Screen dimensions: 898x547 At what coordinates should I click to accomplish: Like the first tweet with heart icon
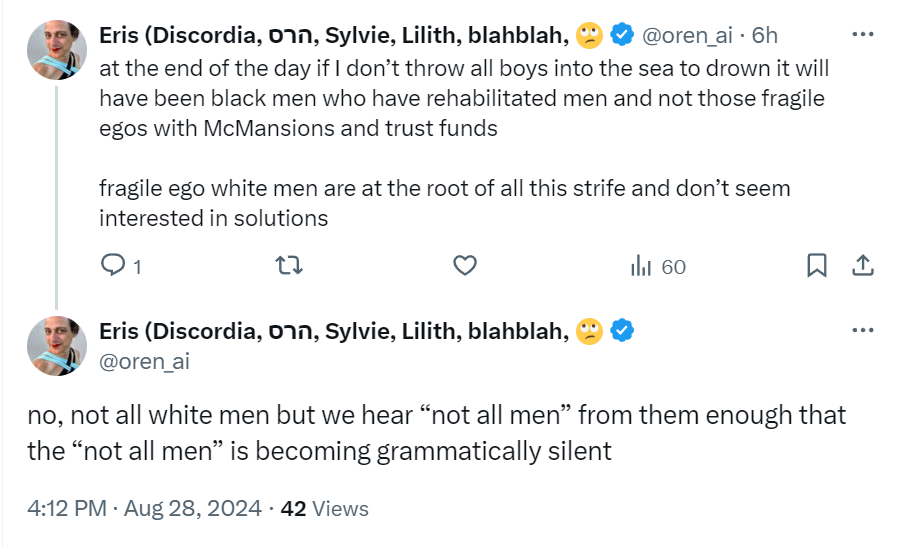pyautogui.click(x=464, y=266)
